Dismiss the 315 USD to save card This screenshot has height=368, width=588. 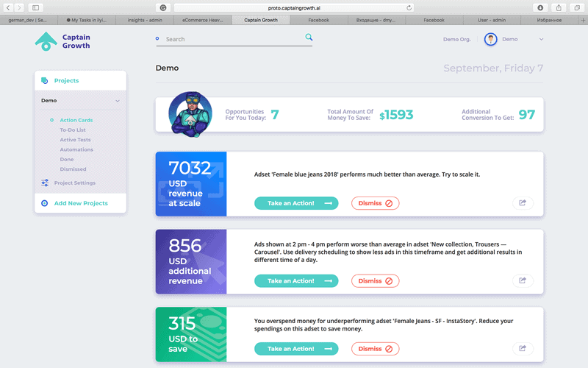pyautogui.click(x=375, y=349)
